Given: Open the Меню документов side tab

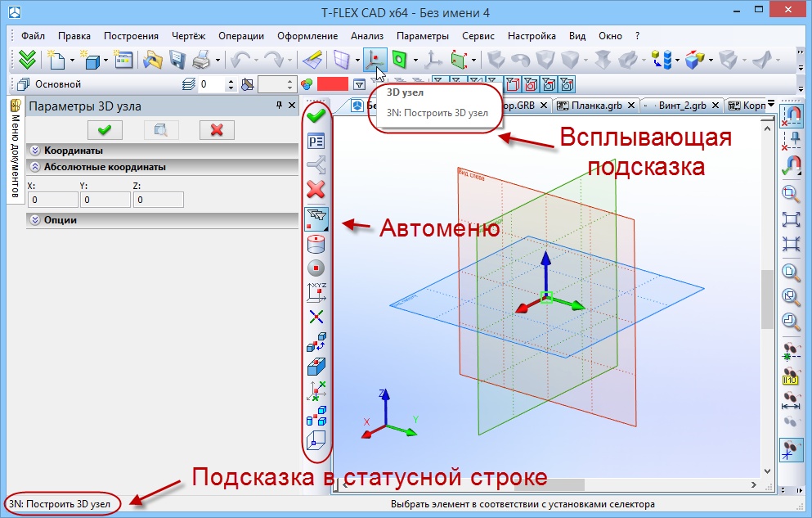Looking at the screenshot, I should [x=16, y=149].
